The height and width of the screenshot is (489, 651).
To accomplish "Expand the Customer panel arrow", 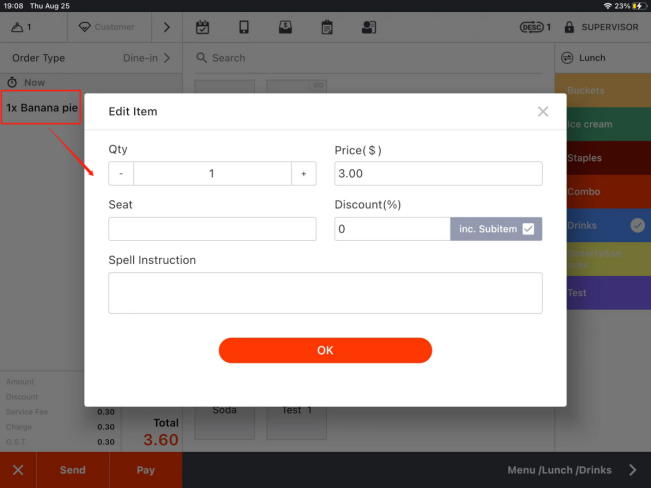I will [x=166, y=27].
